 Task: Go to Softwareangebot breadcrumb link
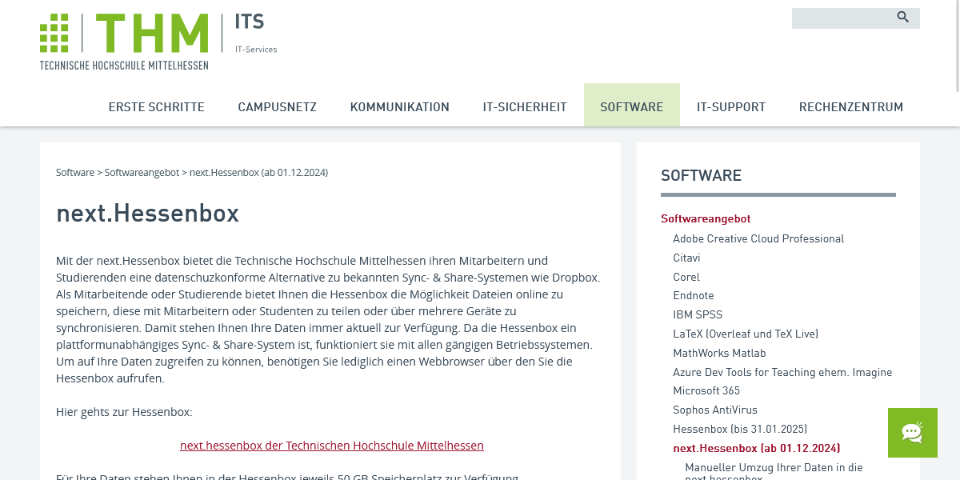point(141,173)
